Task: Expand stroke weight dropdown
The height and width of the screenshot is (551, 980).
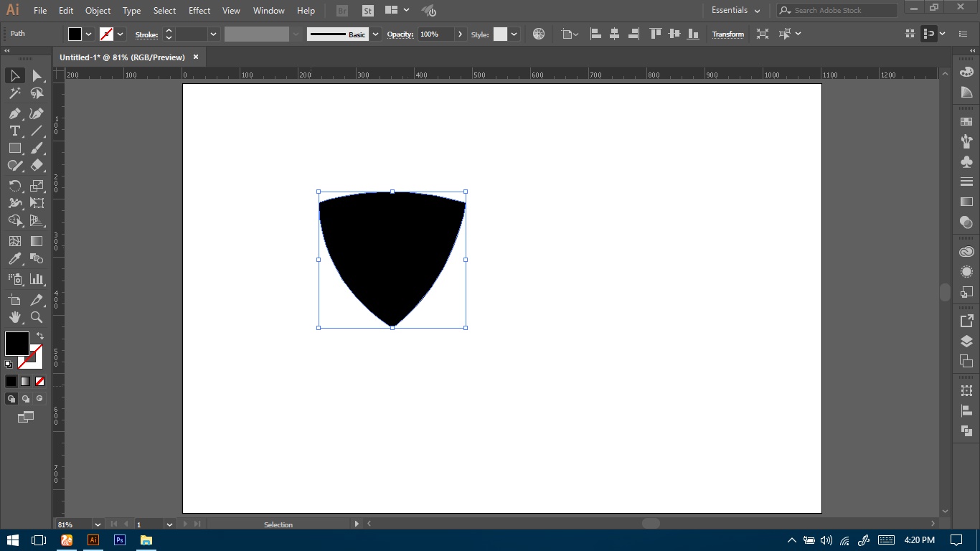Action: [x=213, y=34]
